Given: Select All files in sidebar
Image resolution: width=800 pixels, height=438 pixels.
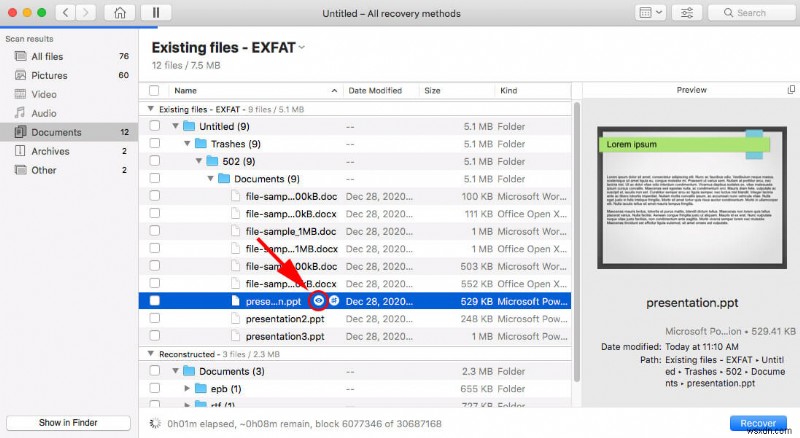Looking at the screenshot, I should click(69, 56).
